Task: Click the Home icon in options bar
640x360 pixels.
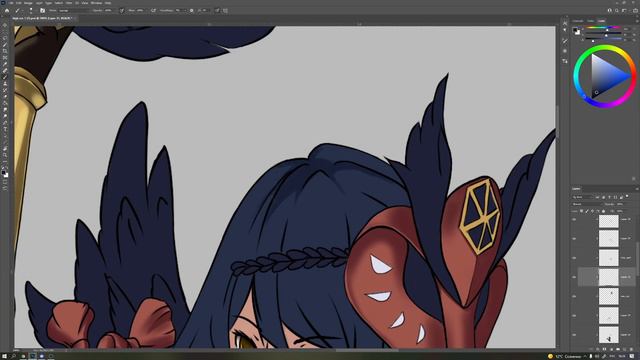Action: coord(7,11)
